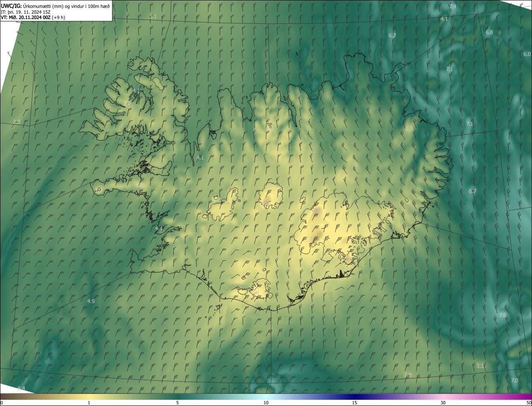This screenshot has height=406, width=532.
Task: Click the '10' tick on the color scale
Action: point(266,403)
